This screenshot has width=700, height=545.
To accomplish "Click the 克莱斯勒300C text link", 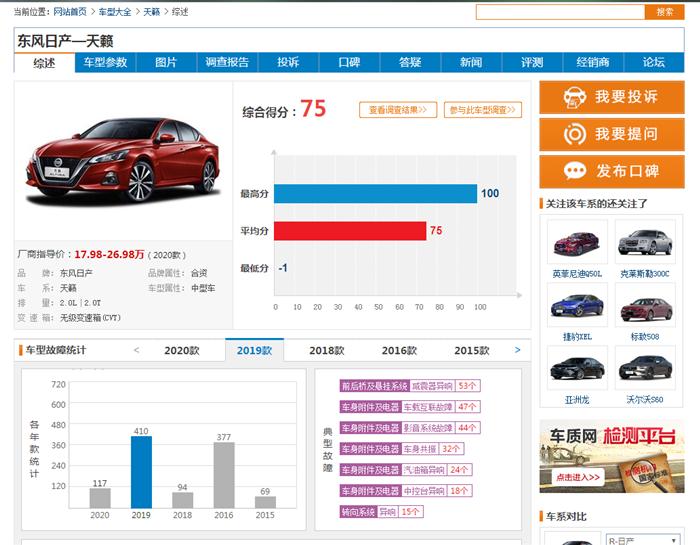I will pos(645,274).
